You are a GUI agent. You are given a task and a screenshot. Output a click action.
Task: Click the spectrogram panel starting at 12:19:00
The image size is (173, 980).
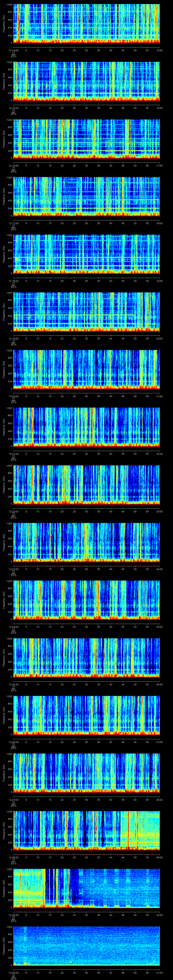point(87,312)
